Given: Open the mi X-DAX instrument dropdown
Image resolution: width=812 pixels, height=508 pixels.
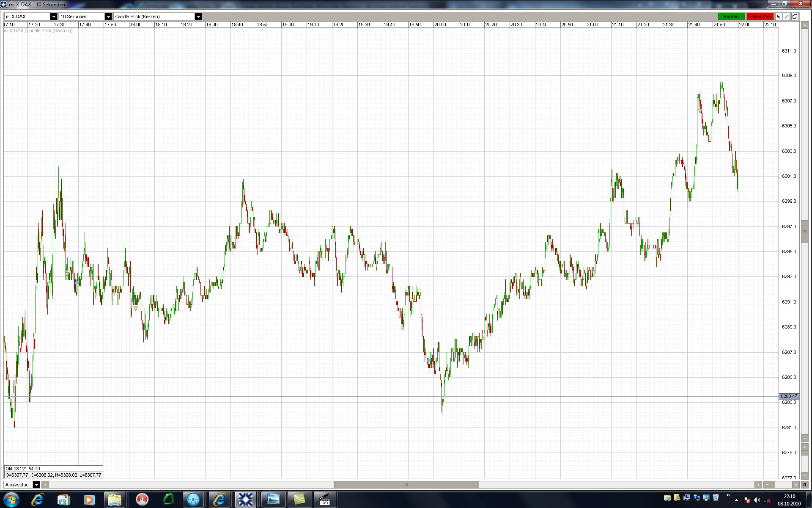Looking at the screenshot, I should click(54, 17).
